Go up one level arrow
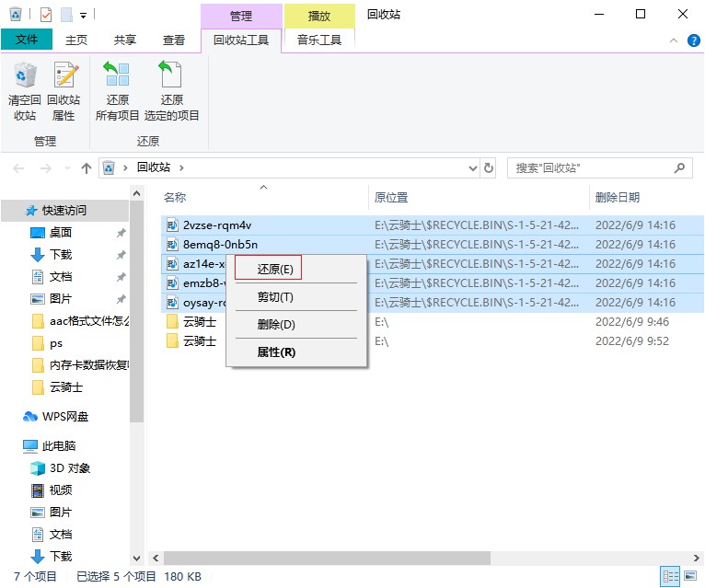Screen dimensions: 705x588 (x=87, y=168)
